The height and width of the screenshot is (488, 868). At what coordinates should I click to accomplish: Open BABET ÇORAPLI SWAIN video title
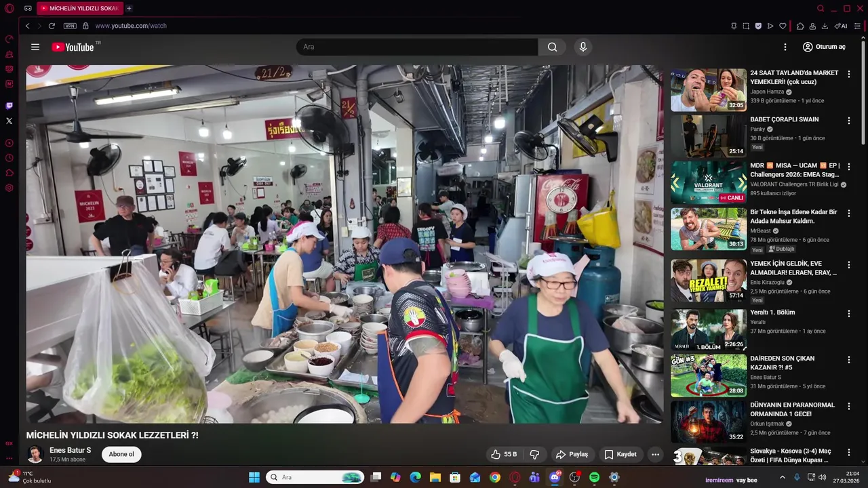(785, 119)
